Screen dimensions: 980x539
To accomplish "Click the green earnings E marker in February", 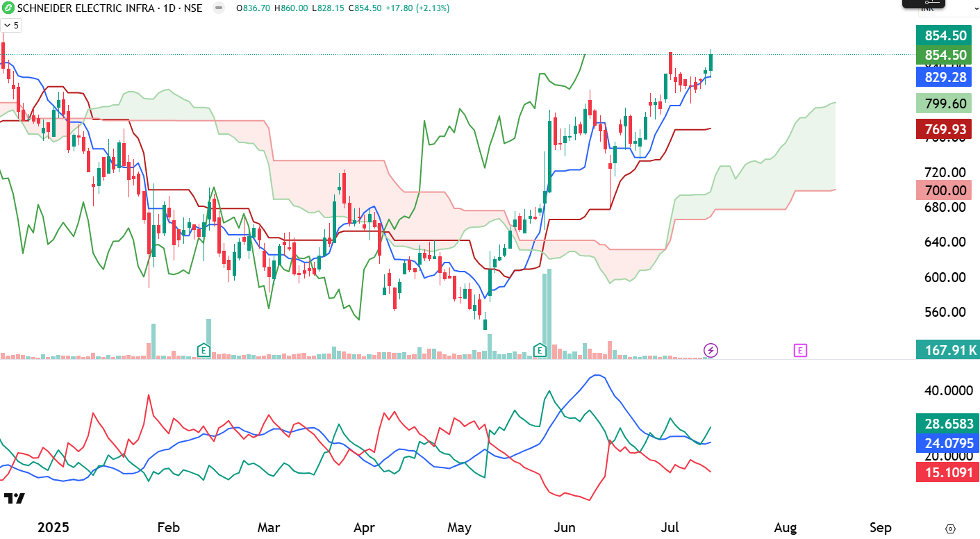I will 204,350.
